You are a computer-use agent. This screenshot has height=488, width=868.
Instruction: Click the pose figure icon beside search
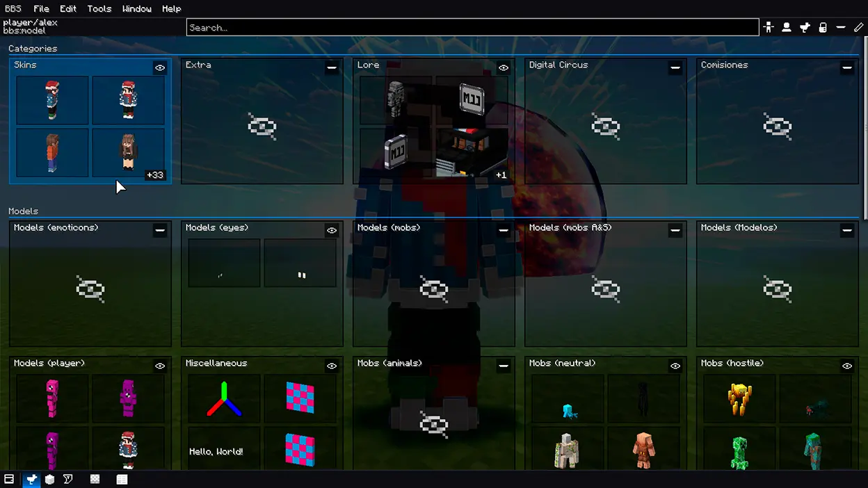[769, 28]
